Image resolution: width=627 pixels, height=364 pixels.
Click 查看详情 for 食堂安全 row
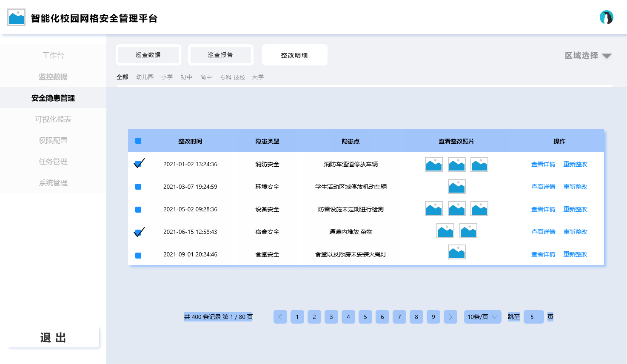click(543, 254)
